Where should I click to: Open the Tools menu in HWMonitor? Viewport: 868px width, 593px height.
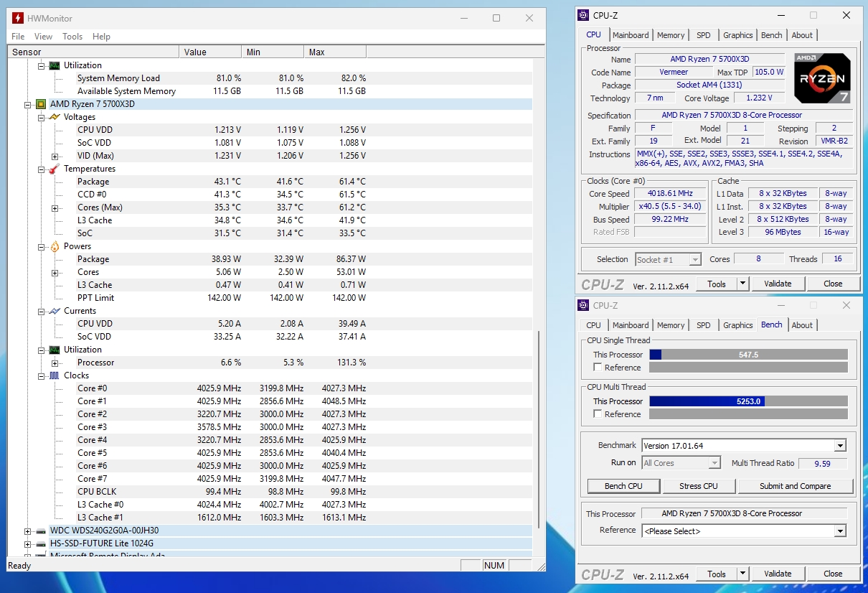coord(72,36)
